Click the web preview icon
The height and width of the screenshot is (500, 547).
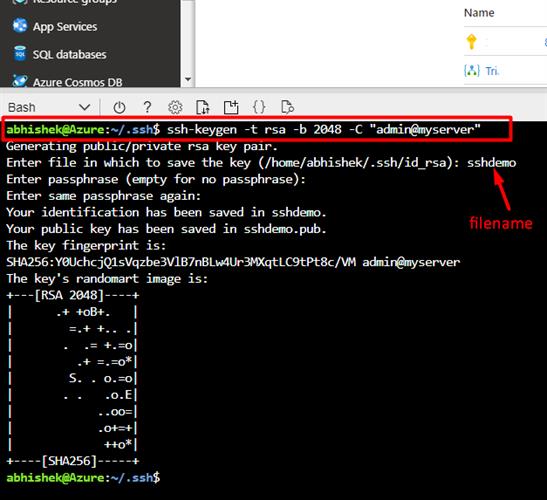(x=287, y=107)
